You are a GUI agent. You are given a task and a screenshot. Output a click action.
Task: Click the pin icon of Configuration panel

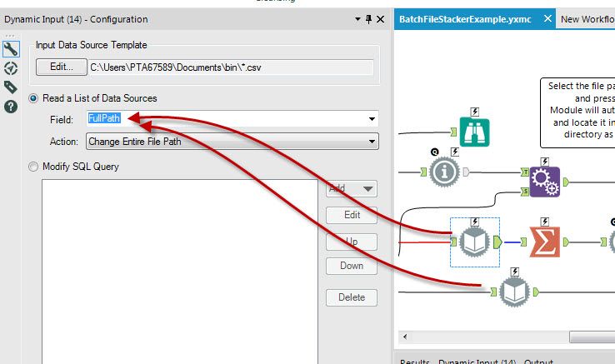pos(368,19)
